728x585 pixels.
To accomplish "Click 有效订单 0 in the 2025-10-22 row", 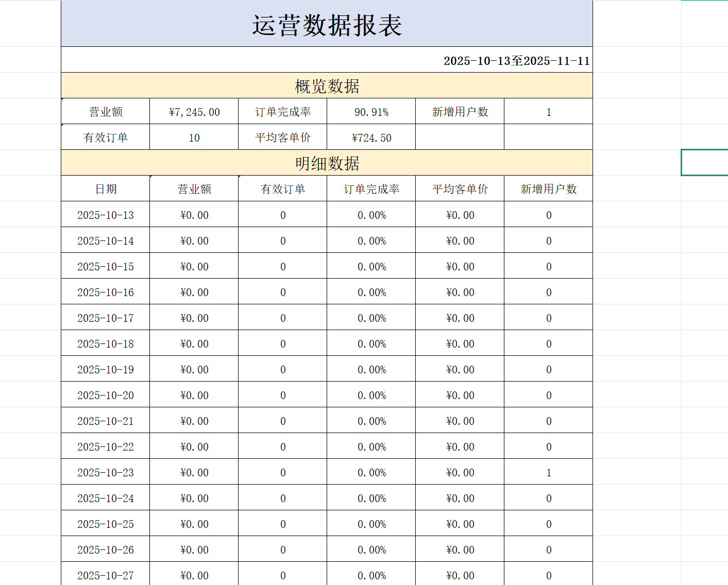I will pyautogui.click(x=283, y=446).
